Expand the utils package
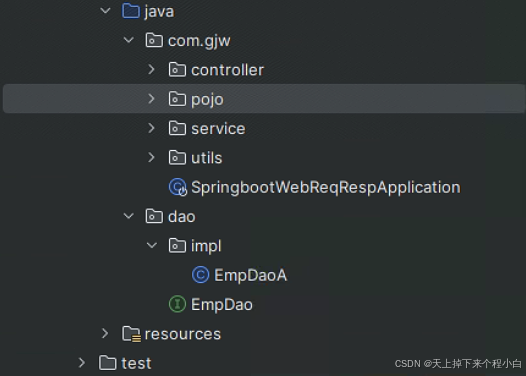This screenshot has width=526, height=376. click(x=151, y=157)
